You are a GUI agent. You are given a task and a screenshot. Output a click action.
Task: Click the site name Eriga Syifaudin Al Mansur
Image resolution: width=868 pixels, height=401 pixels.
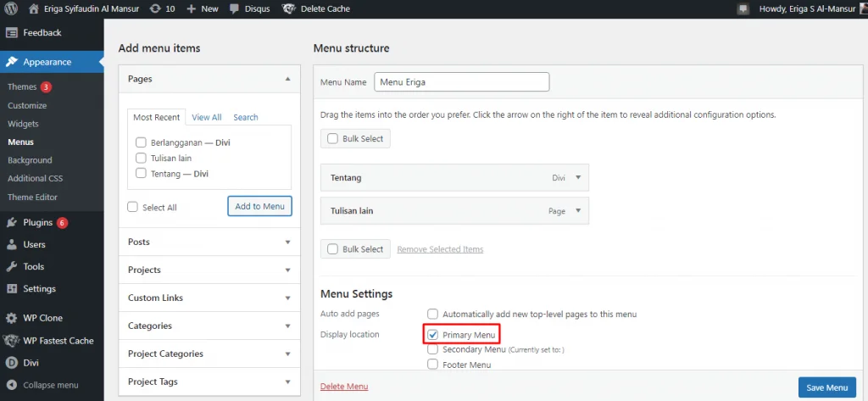(92, 8)
